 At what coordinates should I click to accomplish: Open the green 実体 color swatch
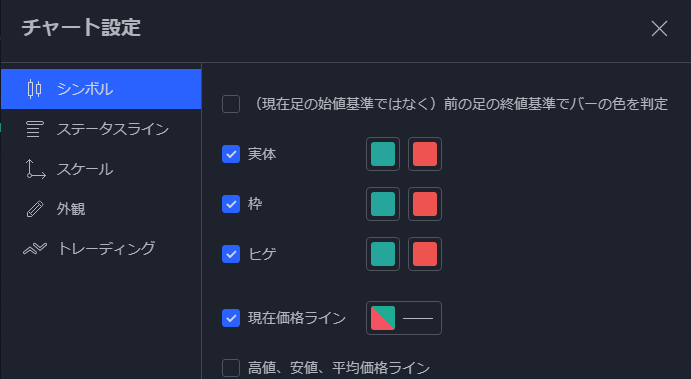tap(383, 154)
